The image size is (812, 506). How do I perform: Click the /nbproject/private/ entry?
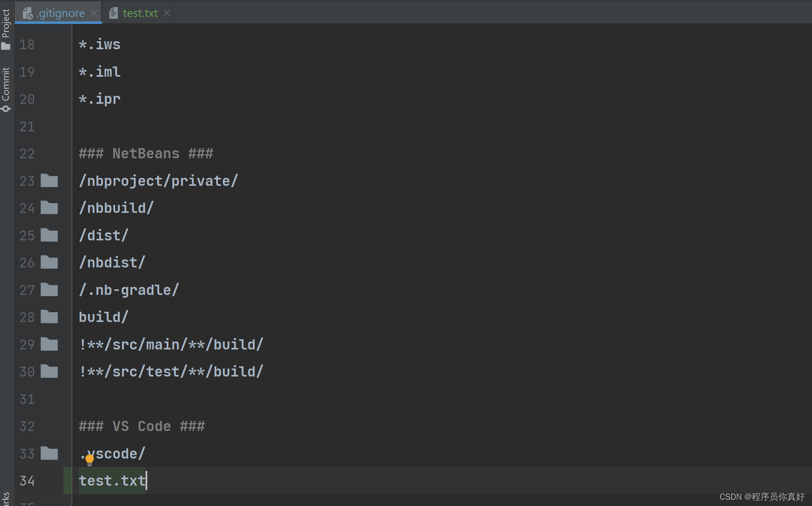[158, 181]
